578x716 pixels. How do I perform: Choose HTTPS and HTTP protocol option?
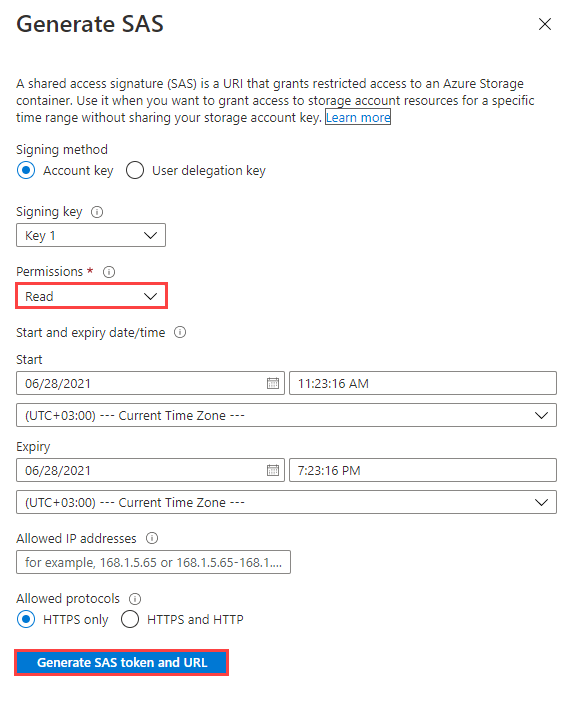tap(130, 620)
